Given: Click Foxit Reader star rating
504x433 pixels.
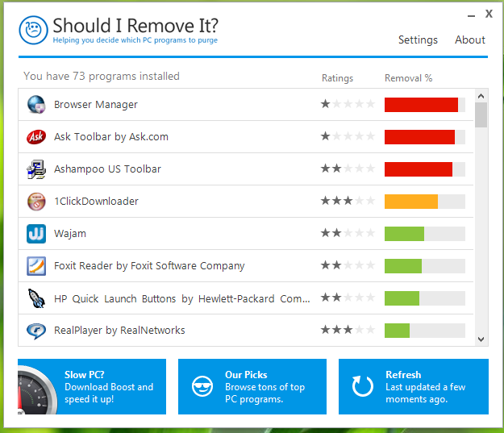Looking at the screenshot, I should 348,265.
